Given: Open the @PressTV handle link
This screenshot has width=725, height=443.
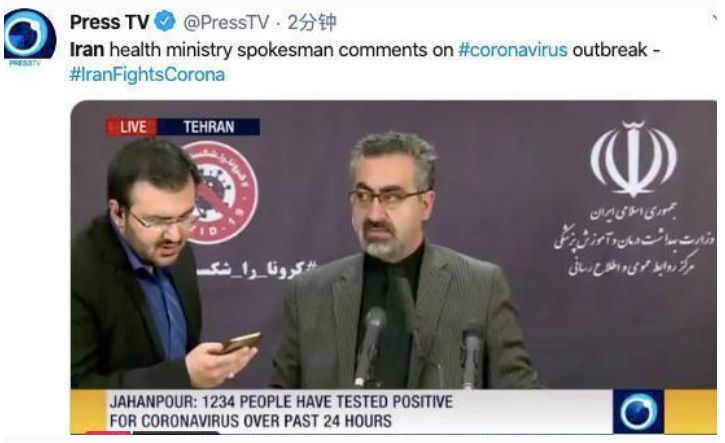Looking at the screenshot, I should coord(226,22).
